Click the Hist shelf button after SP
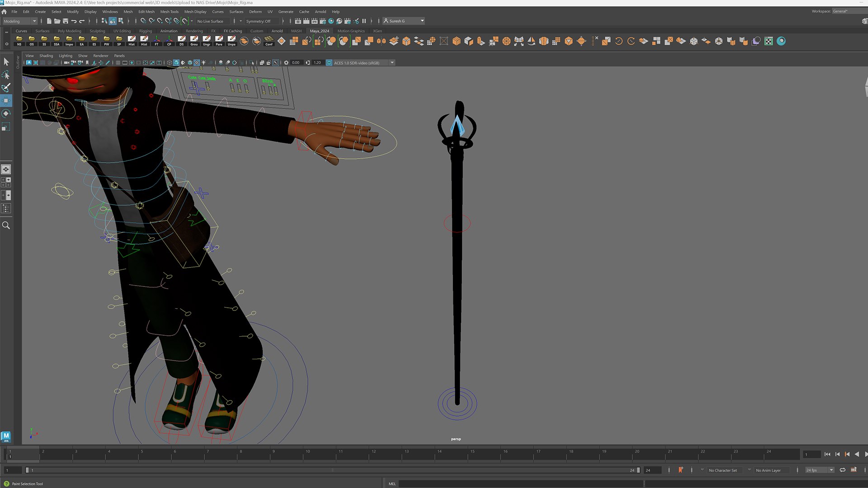868x488 pixels. coord(132,41)
